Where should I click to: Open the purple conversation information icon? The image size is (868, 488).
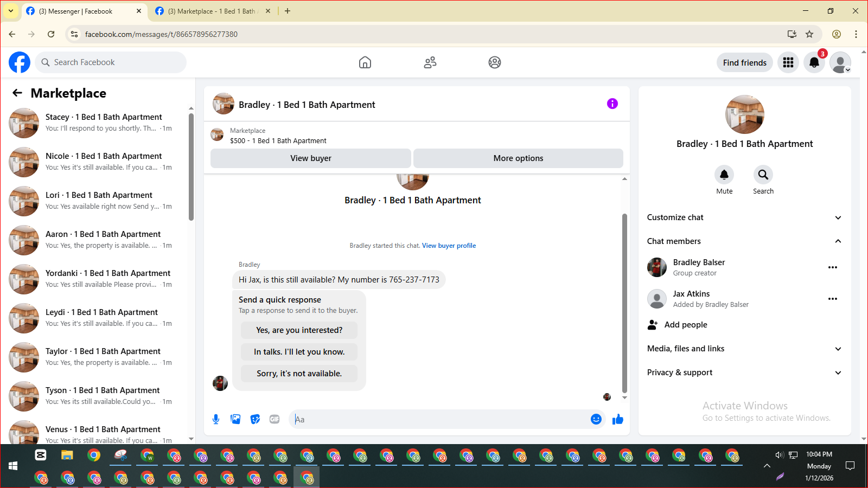pos(612,104)
